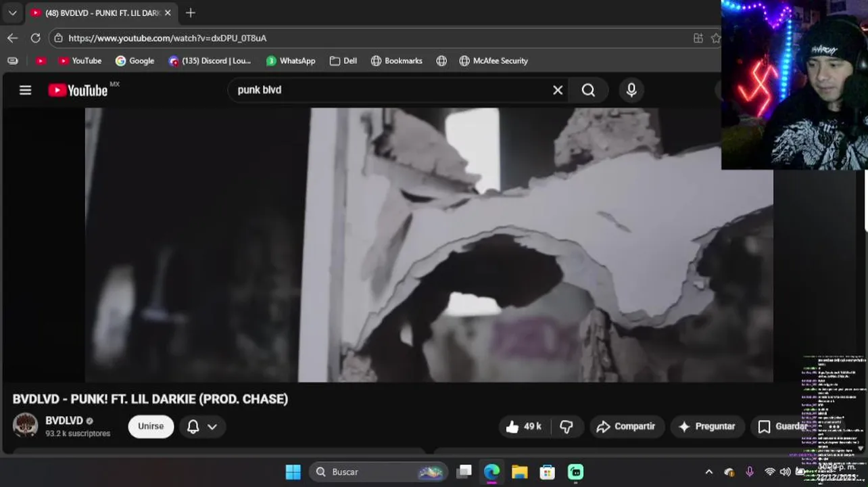Close the BVDLVD - PUNK! tab

168,13
